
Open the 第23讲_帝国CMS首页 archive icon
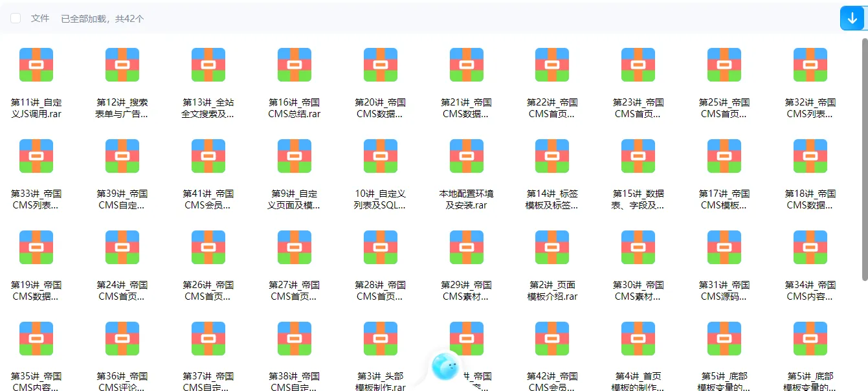pos(638,64)
